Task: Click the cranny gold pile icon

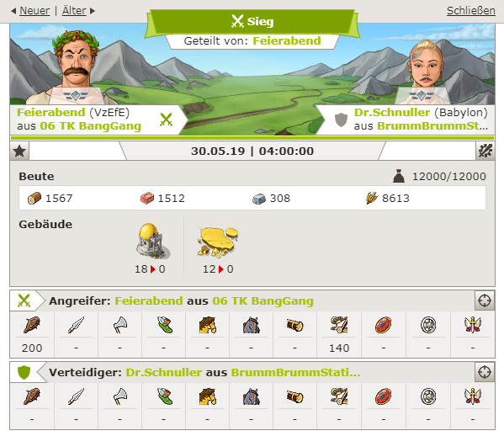Action: point(219,242)
